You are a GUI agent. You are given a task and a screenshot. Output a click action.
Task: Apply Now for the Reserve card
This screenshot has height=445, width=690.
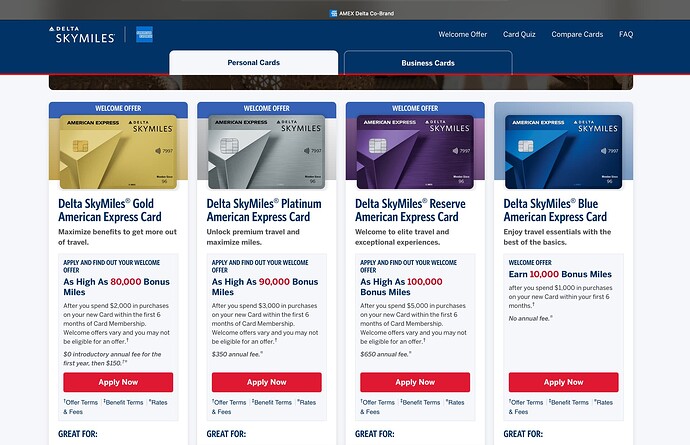(x=415, y=382)
